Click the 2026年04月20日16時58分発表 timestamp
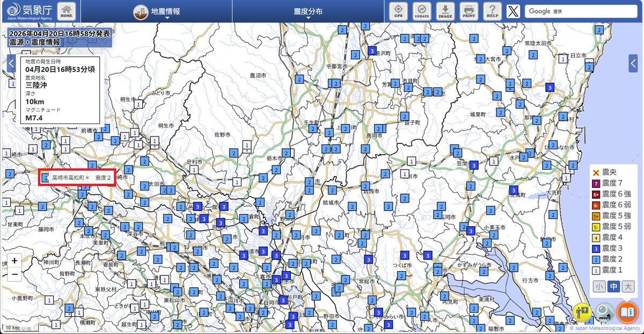Screen dimensions: 644x334 (59, 33)
